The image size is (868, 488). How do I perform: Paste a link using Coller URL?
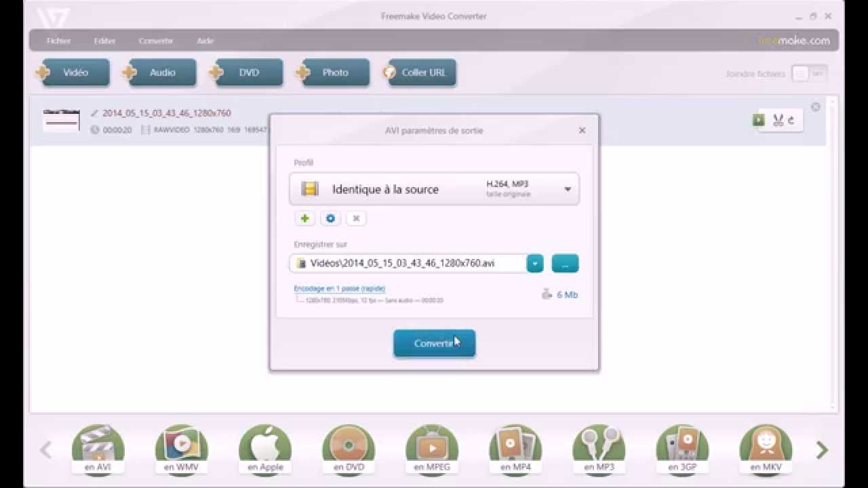coord(421,73)
